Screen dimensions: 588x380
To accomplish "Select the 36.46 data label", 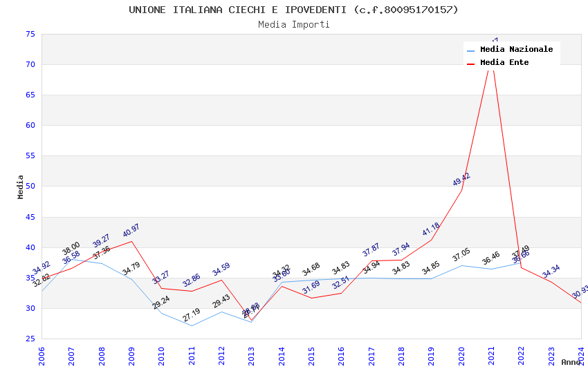I will [491, 258].
